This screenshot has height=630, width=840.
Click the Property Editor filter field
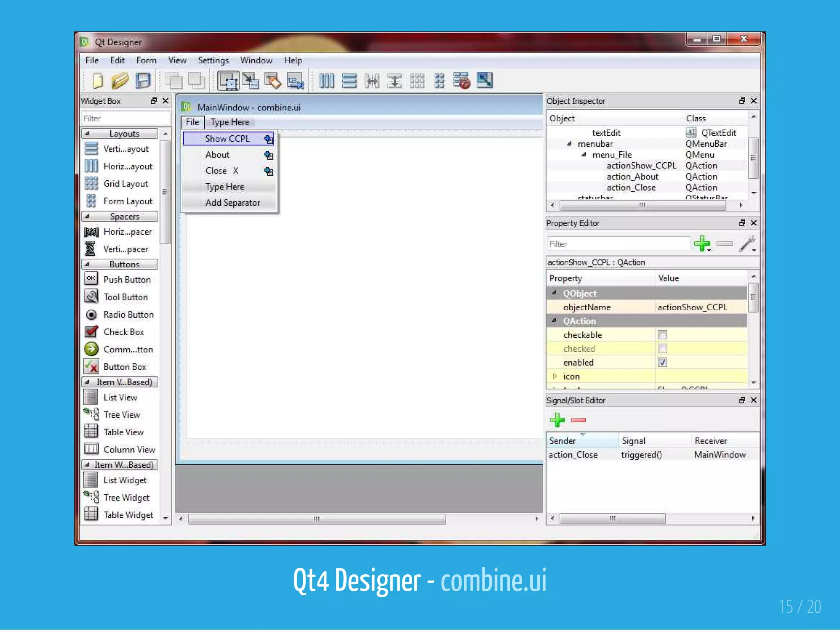pos(618,244)
